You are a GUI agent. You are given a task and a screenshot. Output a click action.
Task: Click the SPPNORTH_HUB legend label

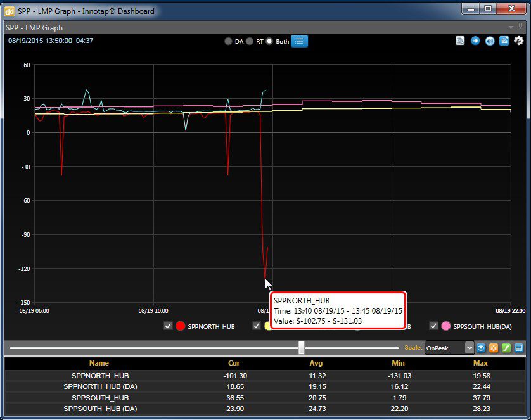211,327
